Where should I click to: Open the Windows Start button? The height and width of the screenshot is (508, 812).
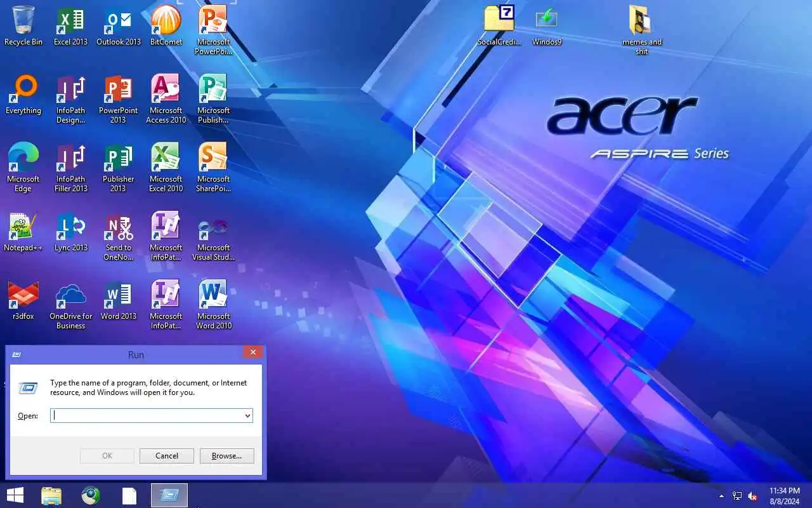[15, 495]
